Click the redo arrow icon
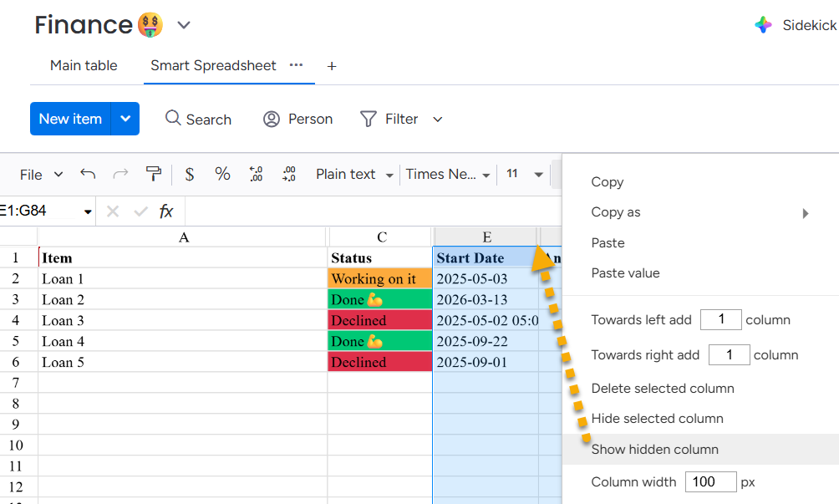839x504 pixels. [x=120, y=174]
